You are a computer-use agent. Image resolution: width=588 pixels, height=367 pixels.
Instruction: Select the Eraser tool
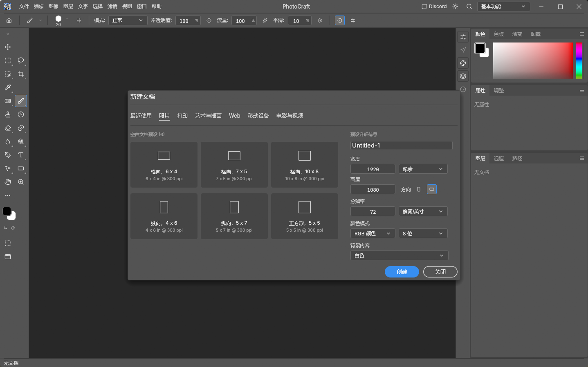8,128
